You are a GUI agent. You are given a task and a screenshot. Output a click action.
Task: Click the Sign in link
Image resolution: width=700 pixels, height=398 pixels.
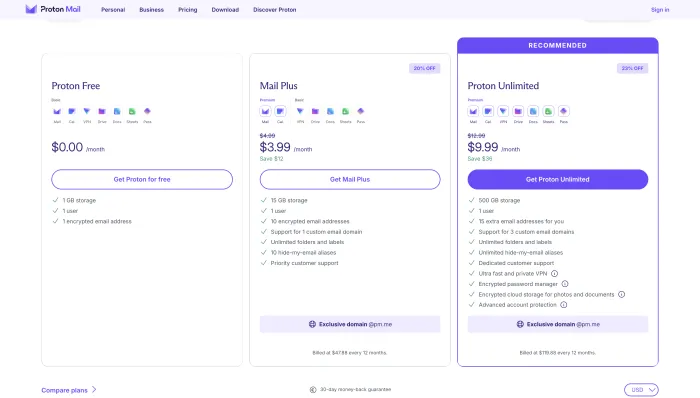coord(660,9)
